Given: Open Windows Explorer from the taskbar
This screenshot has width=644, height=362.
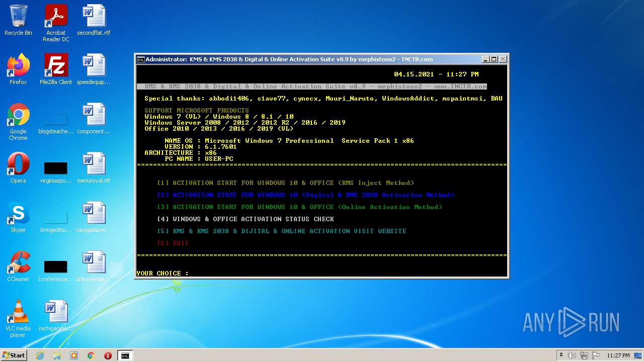Looking at the screenshot, I should tap(57, 355).
